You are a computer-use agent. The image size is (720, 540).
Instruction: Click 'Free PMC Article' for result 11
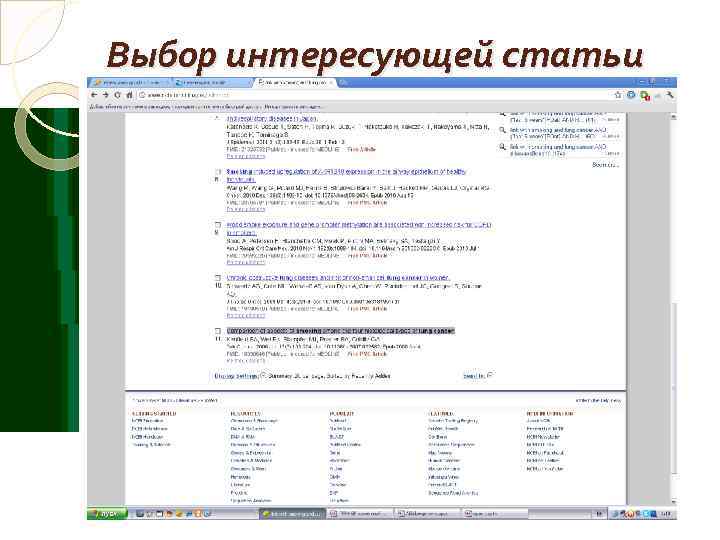367,354
